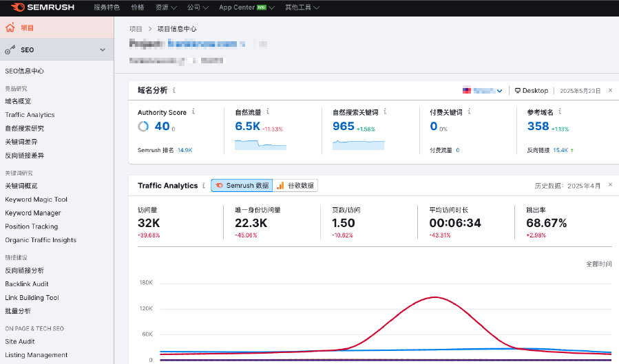Open Position Tracking
Screen dimensions: 619x364
(x=31, y=226)
